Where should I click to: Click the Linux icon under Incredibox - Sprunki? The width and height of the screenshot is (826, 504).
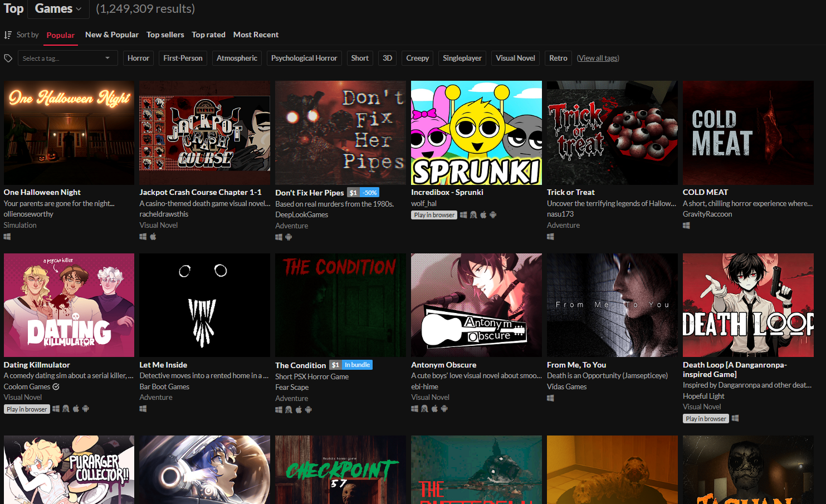click(473, 215)
